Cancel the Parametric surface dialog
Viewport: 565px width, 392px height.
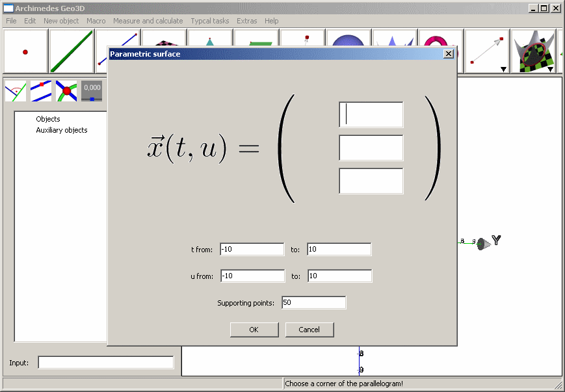pyautogui.click(x=309, y=330)
